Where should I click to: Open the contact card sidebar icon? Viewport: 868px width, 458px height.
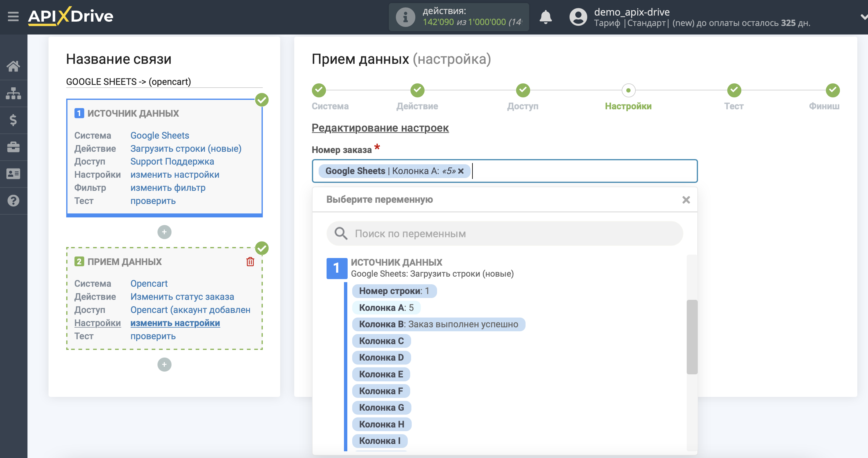tap(13, 174)
